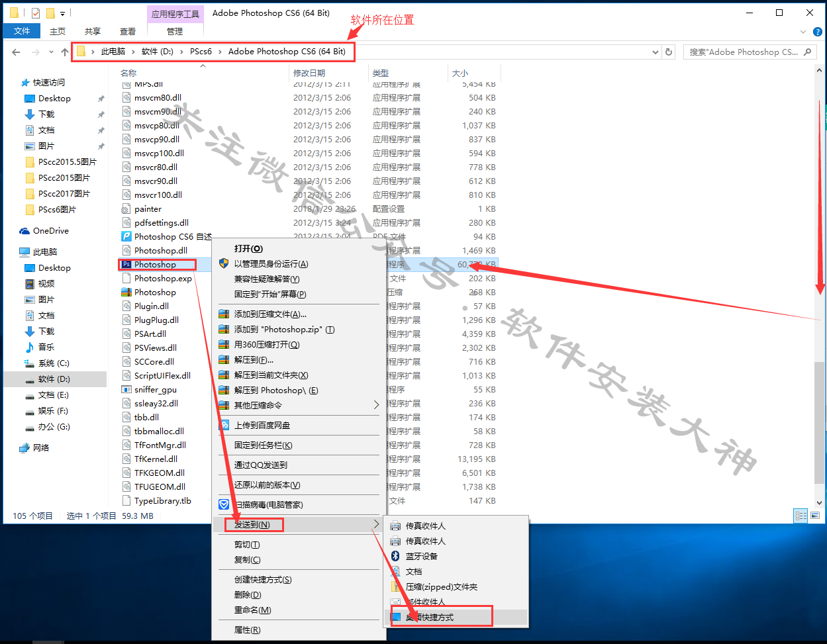This screenshot has width=827, height=644.
Task: Open the 主页 ribbon tab
Action: (58, 31)
